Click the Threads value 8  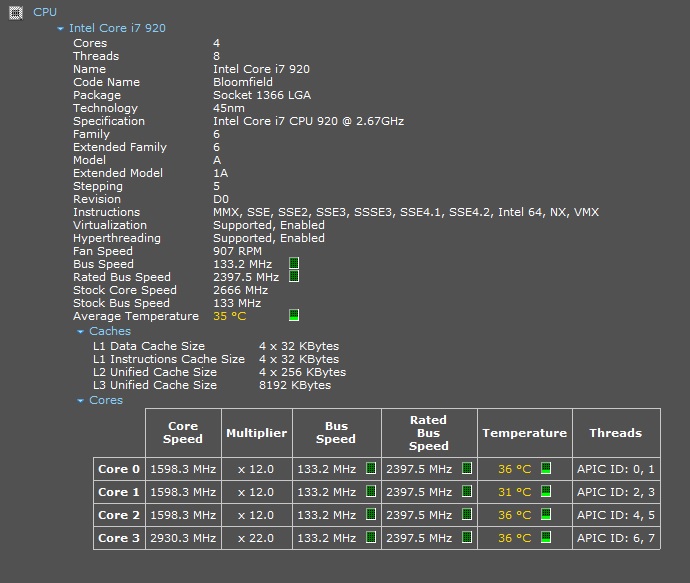pos(217,56)
